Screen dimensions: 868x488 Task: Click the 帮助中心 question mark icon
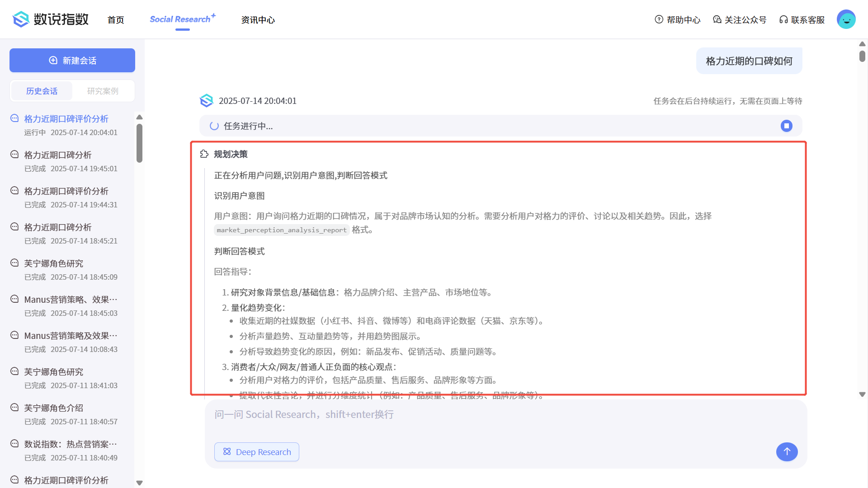(x=659, y=19)
